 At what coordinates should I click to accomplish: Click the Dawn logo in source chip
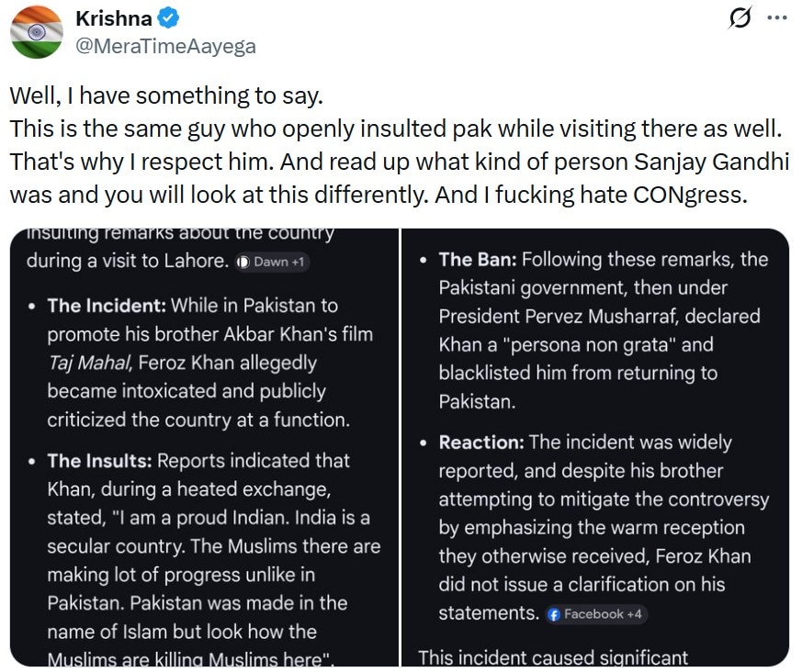tap(243, 262)
